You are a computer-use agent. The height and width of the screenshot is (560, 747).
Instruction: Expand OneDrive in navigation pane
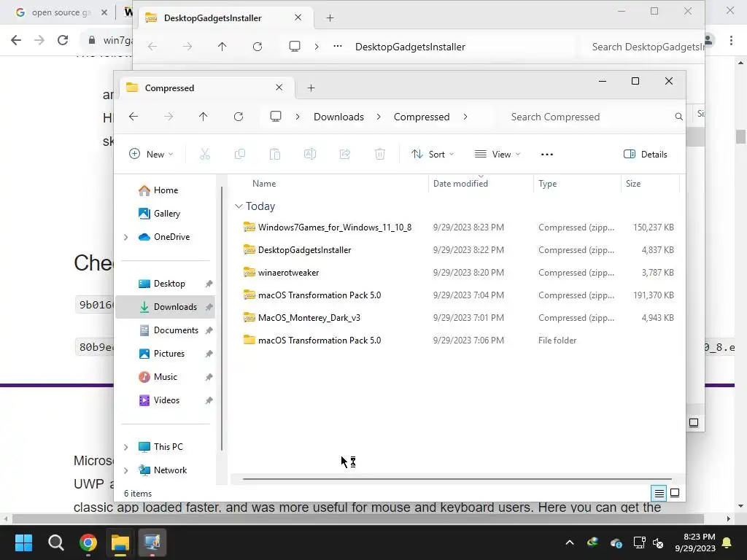coord(125,237)
